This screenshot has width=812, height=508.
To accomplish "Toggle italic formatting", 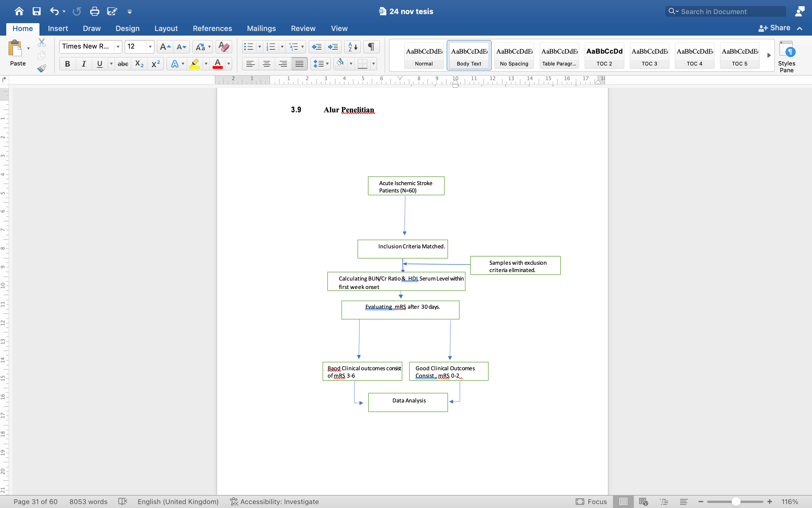I will (x=84, y=63).
